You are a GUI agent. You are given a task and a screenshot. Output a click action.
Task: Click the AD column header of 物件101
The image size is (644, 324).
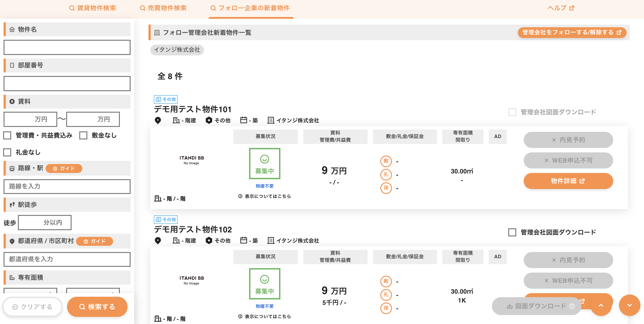(498, 136)
